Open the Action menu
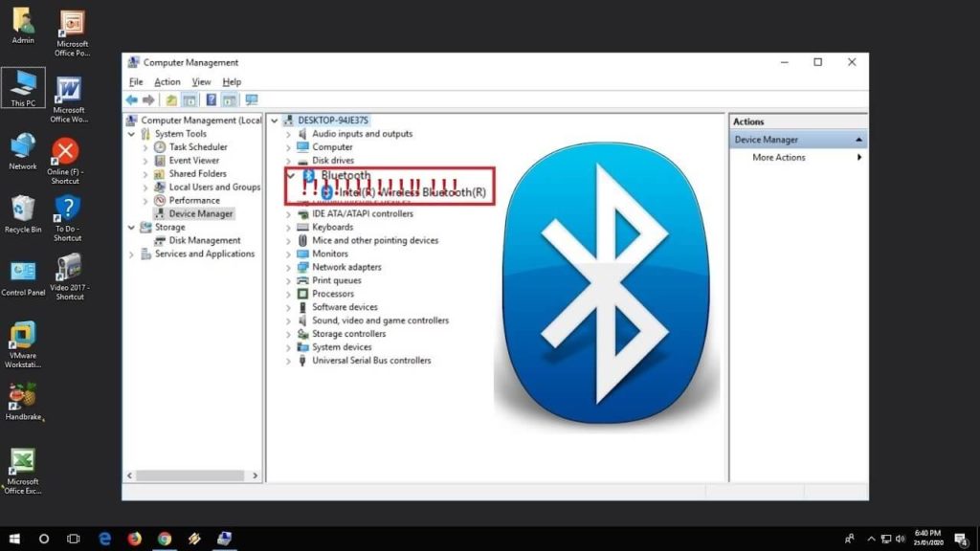Viewport: 980px width, 551px height. [x=167, y=82]
